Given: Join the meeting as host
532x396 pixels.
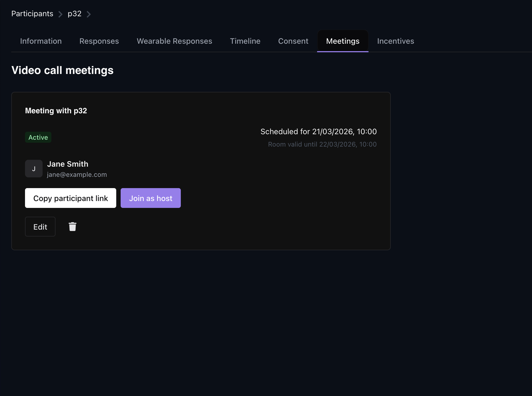Looking at the screenshot, I should tap(151, 198).
